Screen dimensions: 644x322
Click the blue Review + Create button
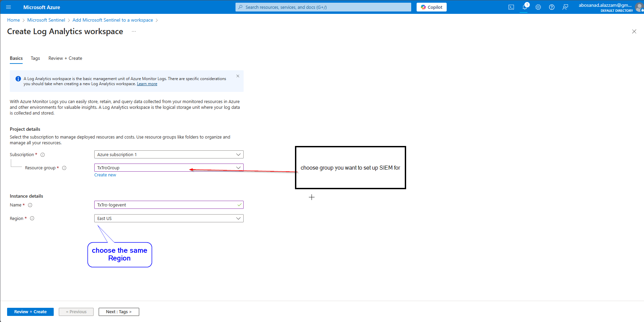pos(30,312)
